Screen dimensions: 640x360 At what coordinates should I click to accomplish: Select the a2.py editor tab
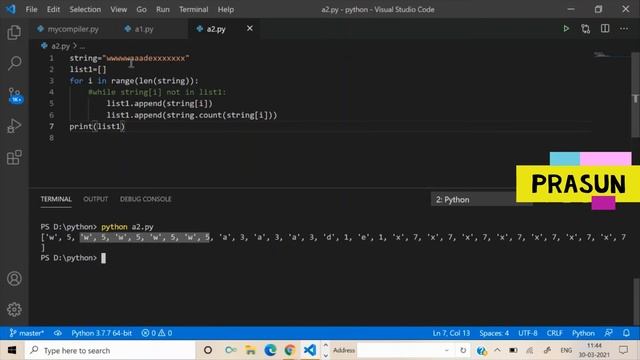pos(216,29)
